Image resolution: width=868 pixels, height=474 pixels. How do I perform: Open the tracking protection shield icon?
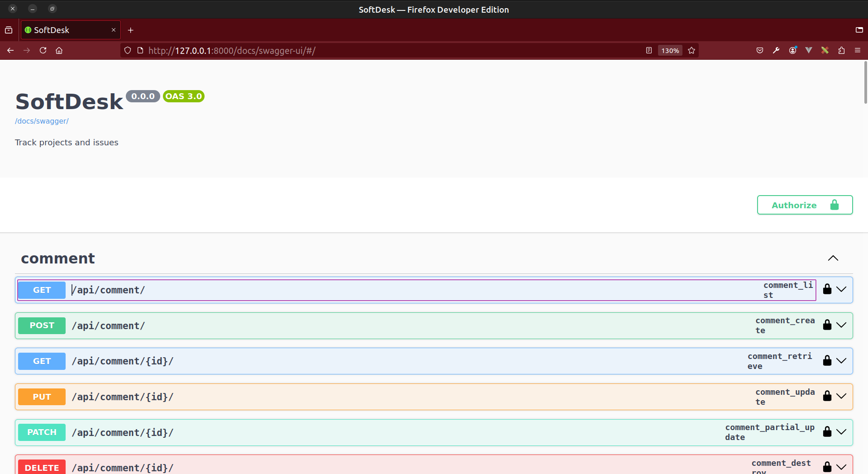(x=128, y=50)
